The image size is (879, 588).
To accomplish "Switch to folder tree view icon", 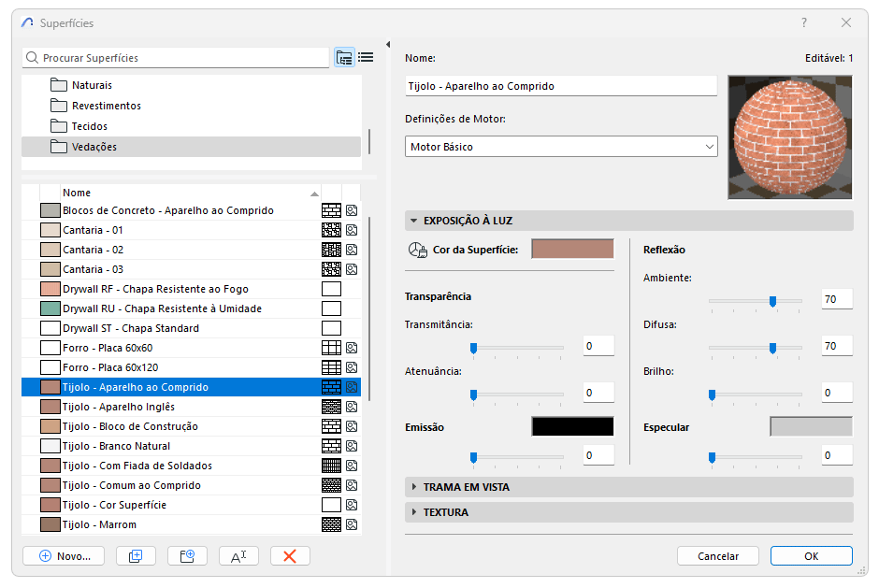I will coord(344,58).
